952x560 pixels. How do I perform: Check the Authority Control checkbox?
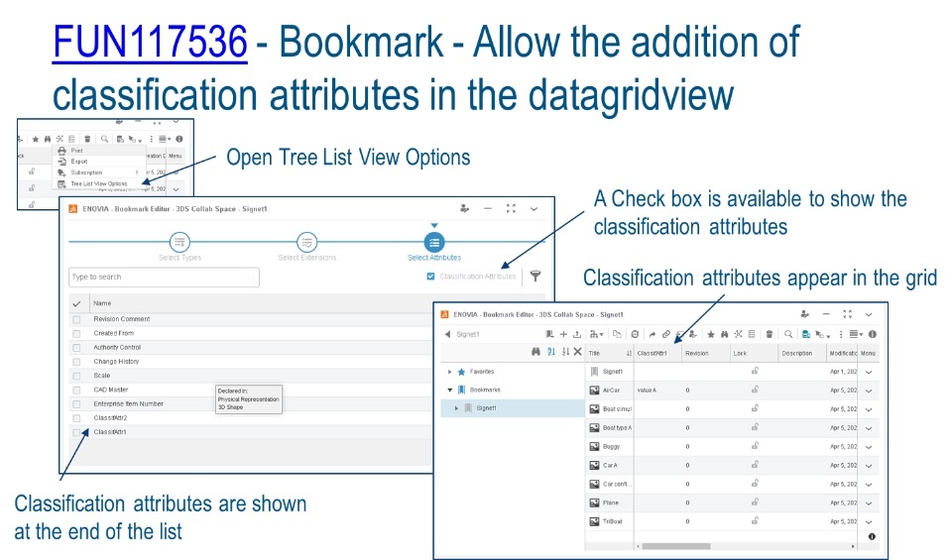(76, 348)
